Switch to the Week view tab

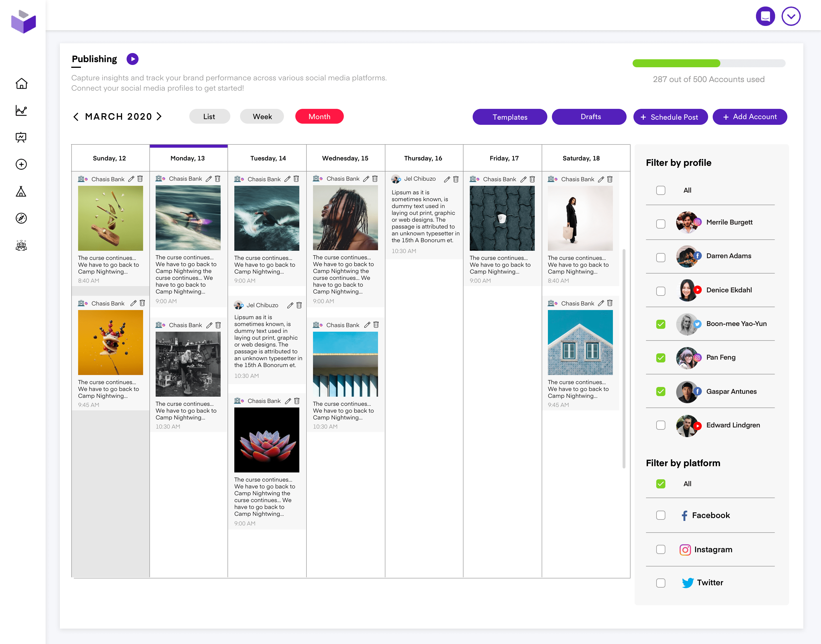(262, 117)
